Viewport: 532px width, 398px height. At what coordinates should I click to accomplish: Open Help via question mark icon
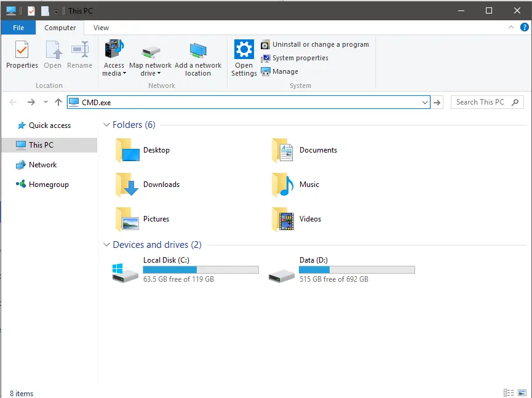coord(524,27)
